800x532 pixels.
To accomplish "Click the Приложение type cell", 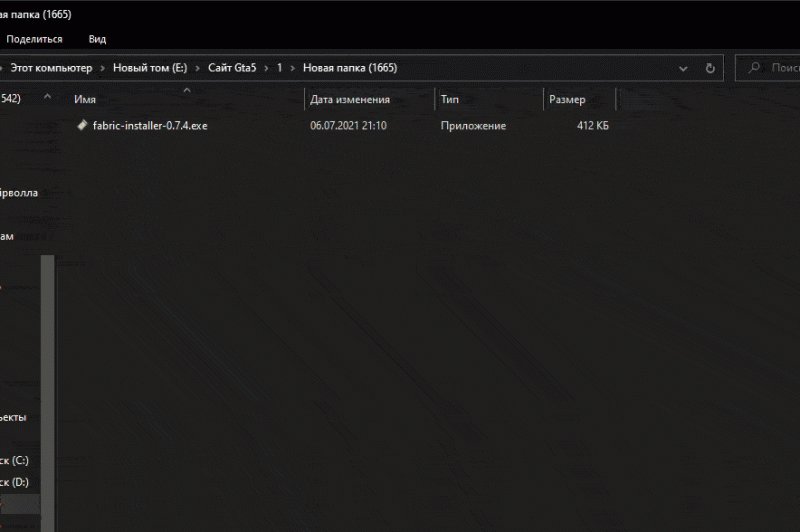I will click(473, 125).
